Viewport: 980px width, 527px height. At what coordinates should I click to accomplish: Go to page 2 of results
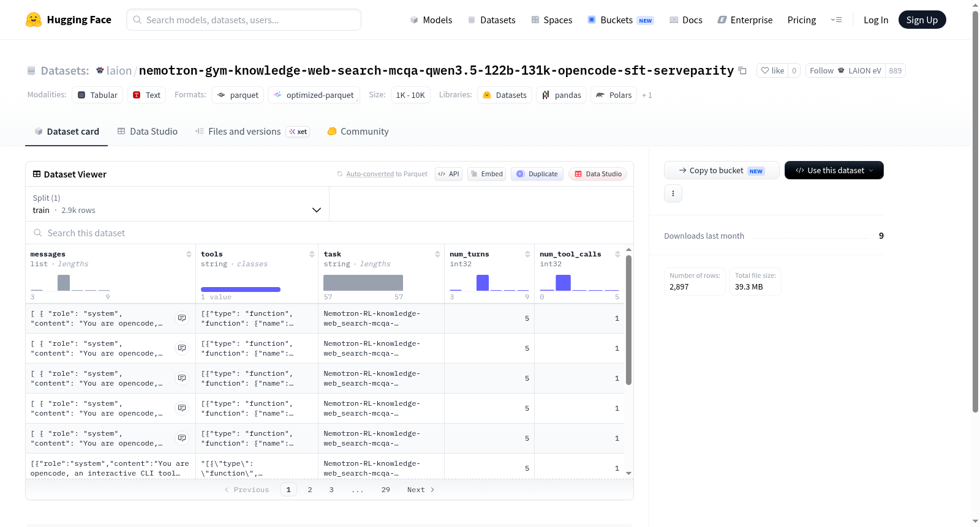pyautogui.click(x=310, y=490)
